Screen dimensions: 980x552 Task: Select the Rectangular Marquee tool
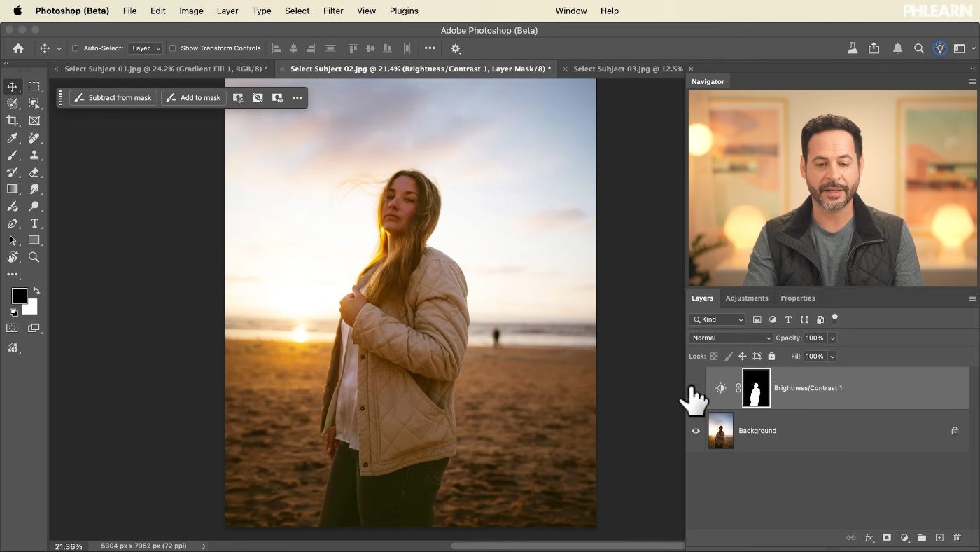[x=34, y=87]
